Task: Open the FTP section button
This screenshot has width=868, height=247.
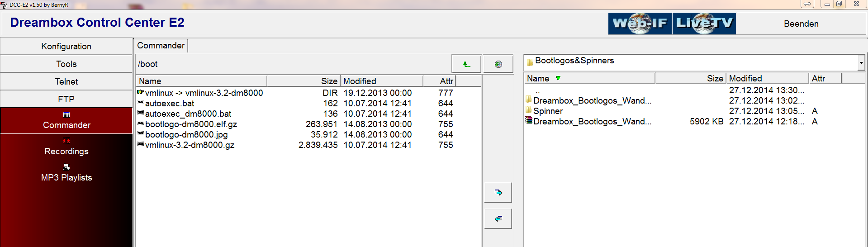Action: tap(66, 99)
